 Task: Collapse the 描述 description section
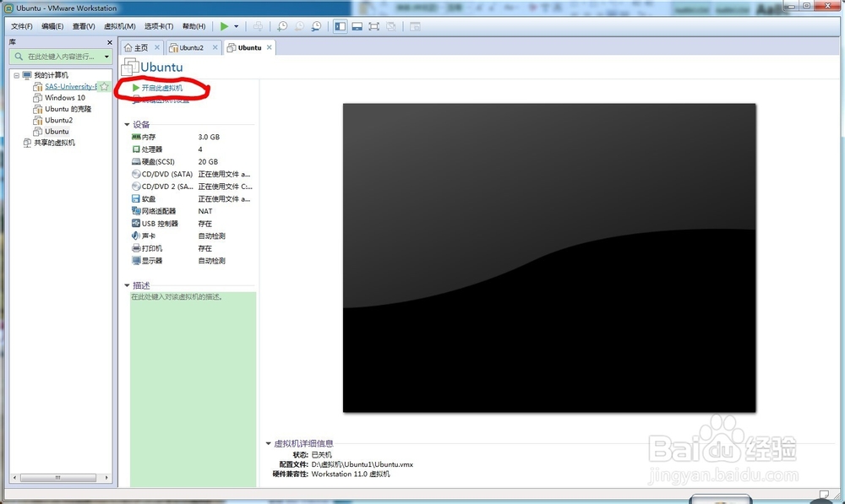[x=128, y=285]
